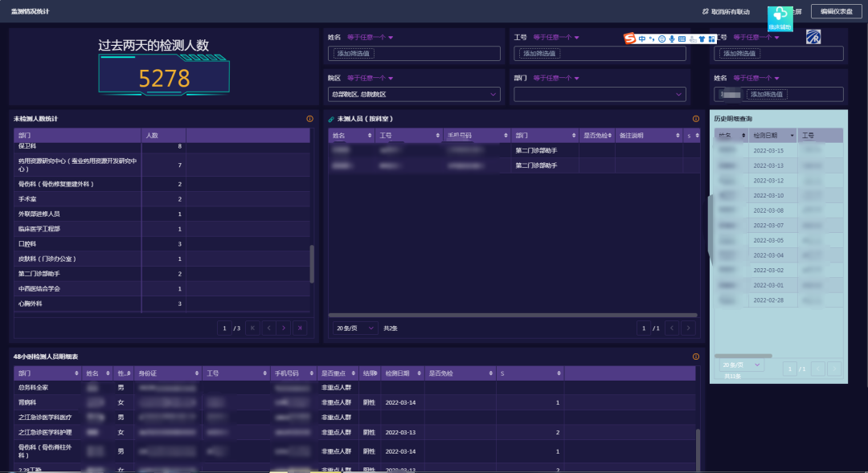Click the 5278 count display
Image resolution: width=868 pixels, height=473 pixels.
165,78
